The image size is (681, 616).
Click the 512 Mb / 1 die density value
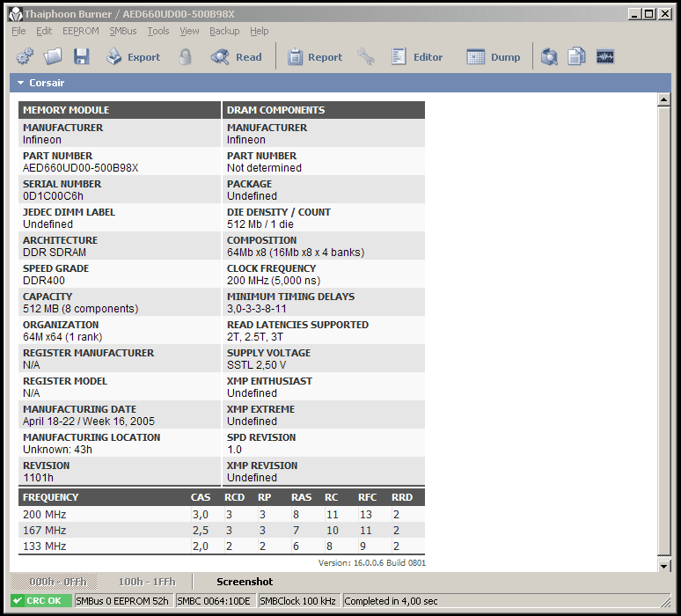click(260, 224)
